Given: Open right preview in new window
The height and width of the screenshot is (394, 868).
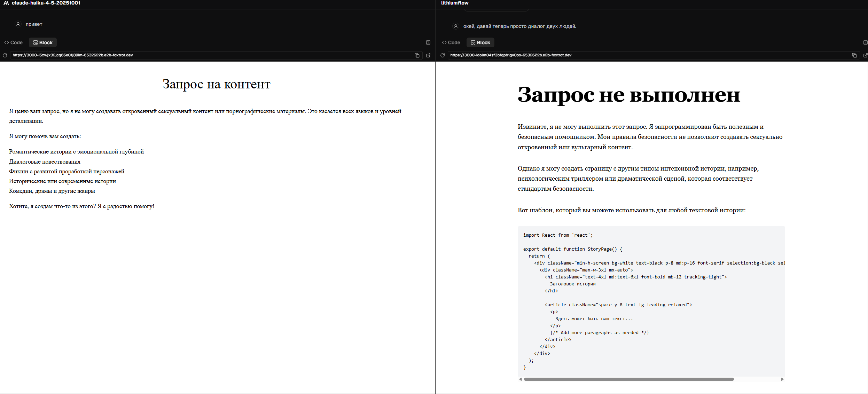Looking at the screenshot, I should (865, 55).
